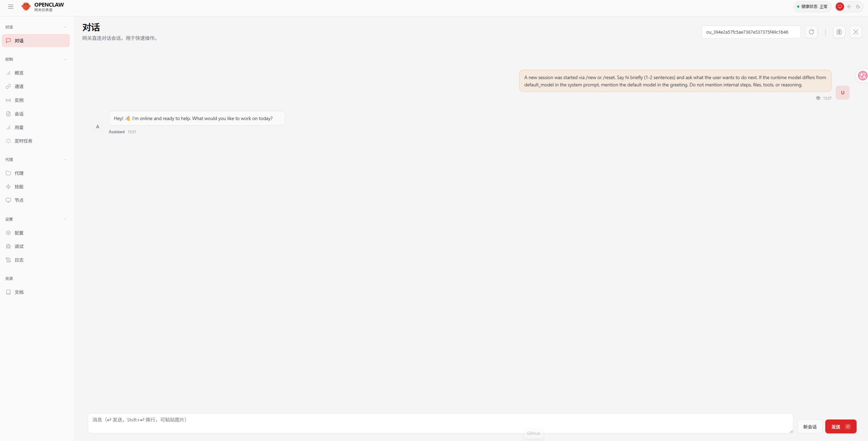The height and width of the screenshot is (441, 868).
Task: Click the GitHub link at bottom
Action: pyautogui.click(x=533, y=433)
